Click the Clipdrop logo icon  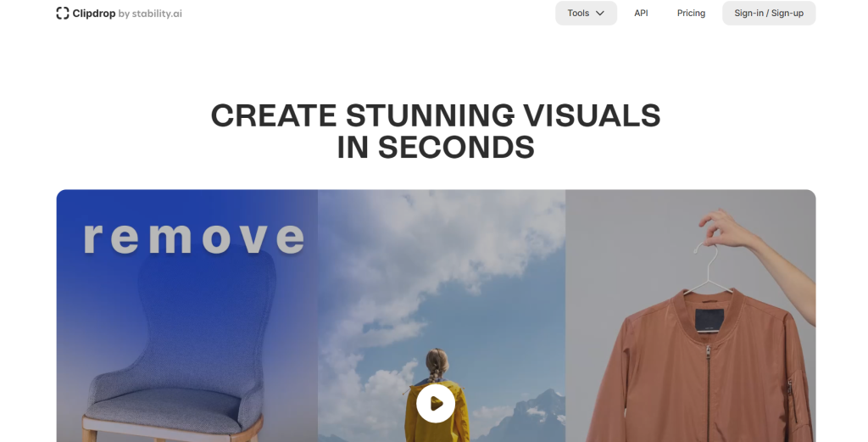63,14
